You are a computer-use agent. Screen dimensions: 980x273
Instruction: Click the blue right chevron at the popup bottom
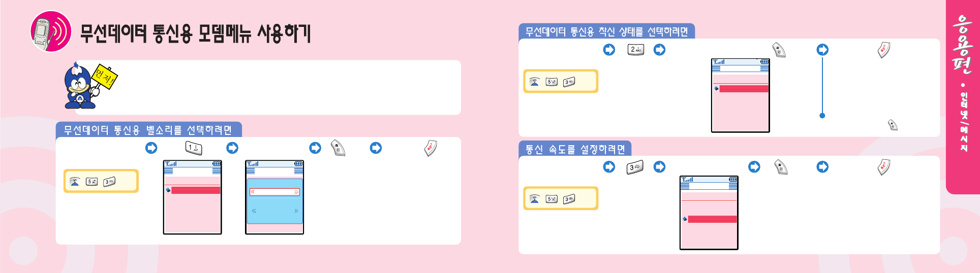296,211
